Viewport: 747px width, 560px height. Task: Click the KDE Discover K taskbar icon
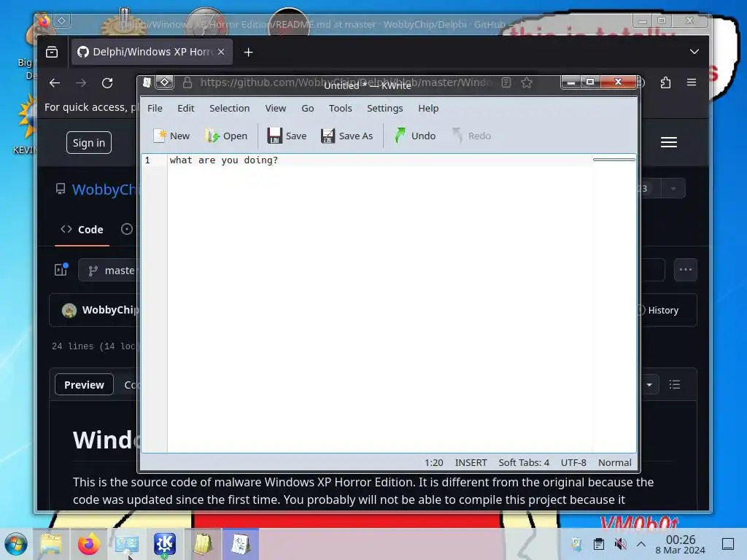(165, 544)
